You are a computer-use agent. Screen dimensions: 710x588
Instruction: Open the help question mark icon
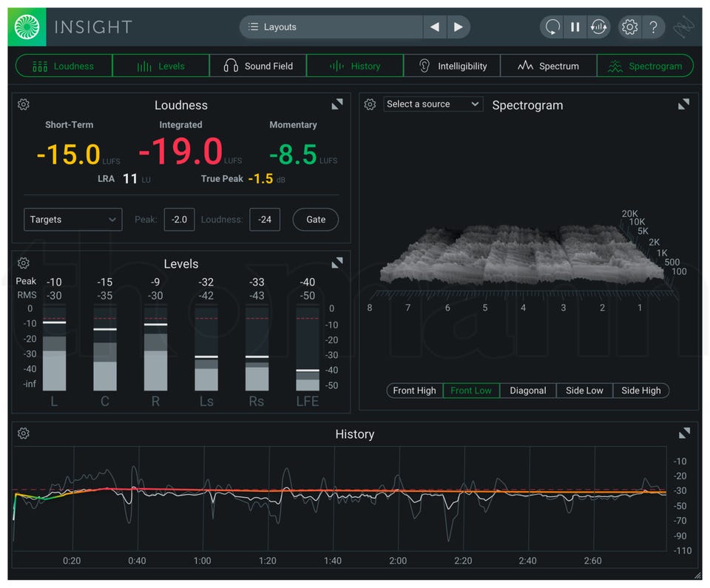[x=653, y=27]
